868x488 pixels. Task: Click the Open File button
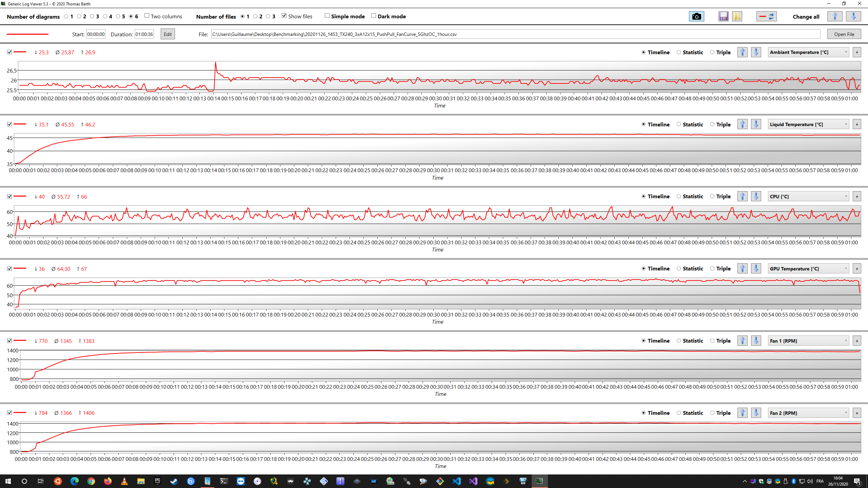coord(844,34)
